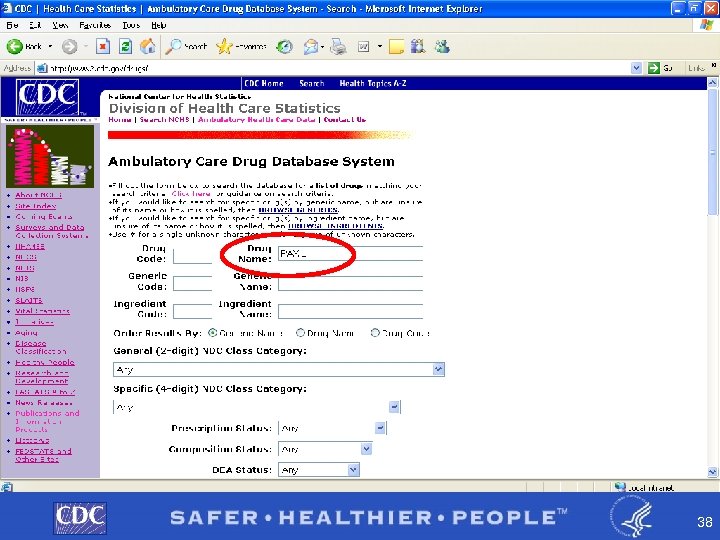Expand Specific 4-digit NDC Class dropdown

tap(394, 407)
